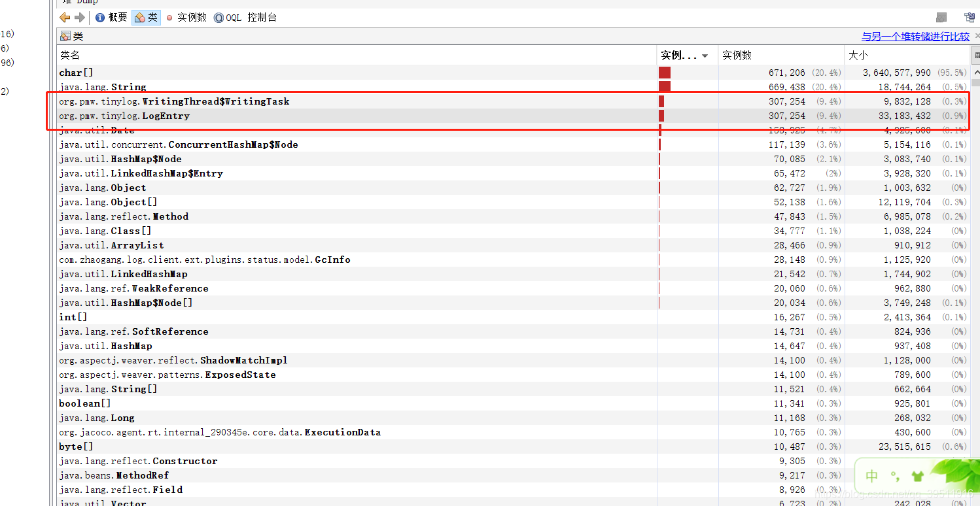Select java.util.HashMap$Node class row

514,159
